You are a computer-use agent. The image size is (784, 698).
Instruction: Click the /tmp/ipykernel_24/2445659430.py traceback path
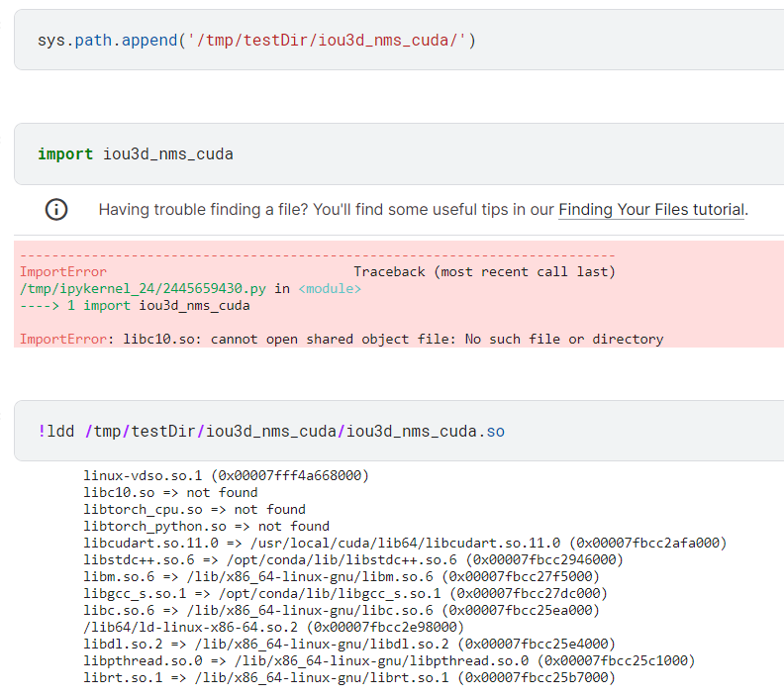click(143, 288)
